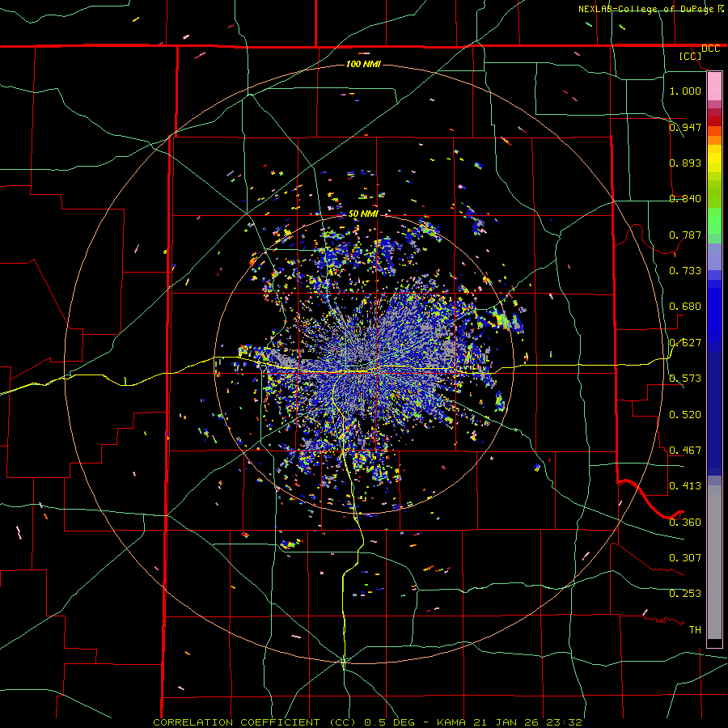Select the 0.413 scale value
Viewport: 728px width, 728px height.
coord(685,485)
